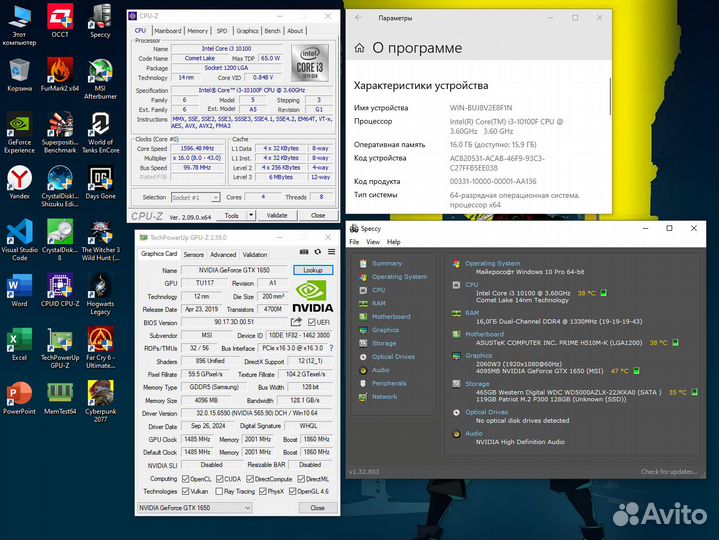
Task: Click GPU-Z refresh icon
Action: tap(318, 252)
